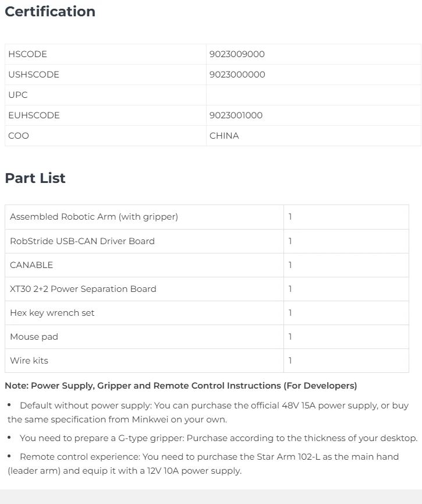This screenshot has height=504, width=422.
Task: Click the Remote control experience bullet
Action: [203, 463]
